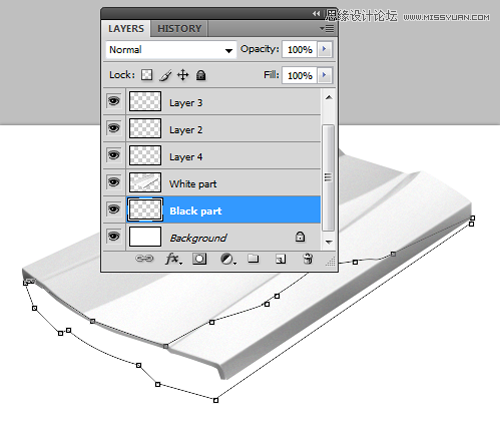Create a new group folder
This screenshot has height=425, width=500.
[253, 259]
